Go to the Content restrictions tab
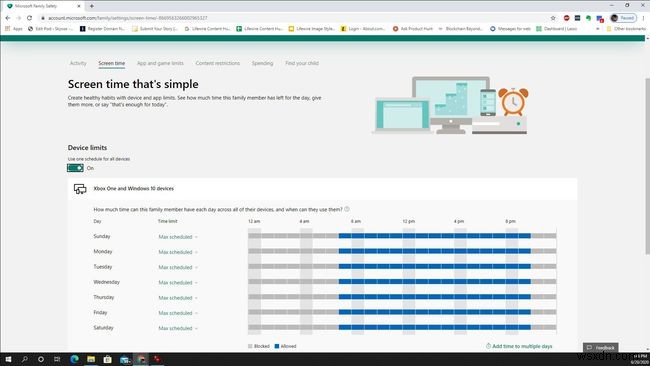Screen dimensions: 650x366 tap(218, 63)
